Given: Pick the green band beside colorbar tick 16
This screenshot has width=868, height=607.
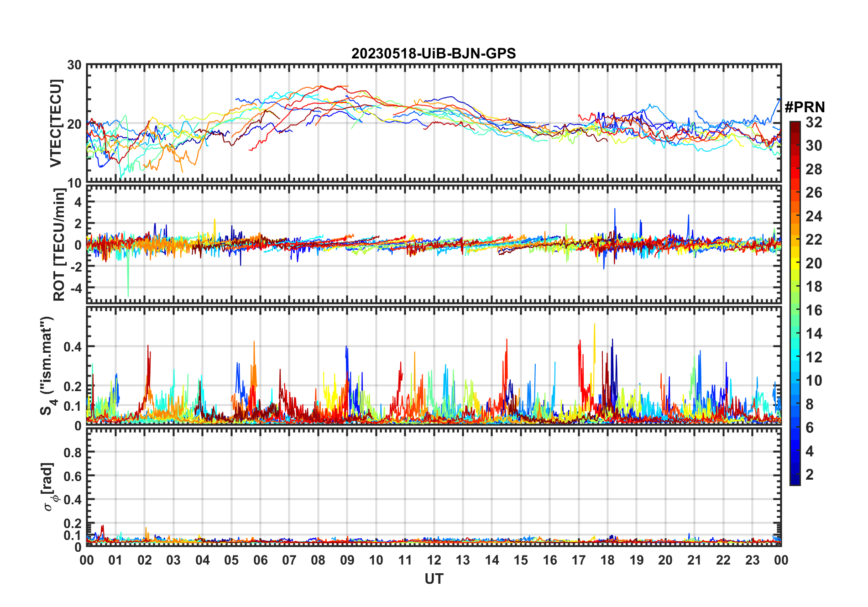Looking at the screenshot, I should coord(795,309).
